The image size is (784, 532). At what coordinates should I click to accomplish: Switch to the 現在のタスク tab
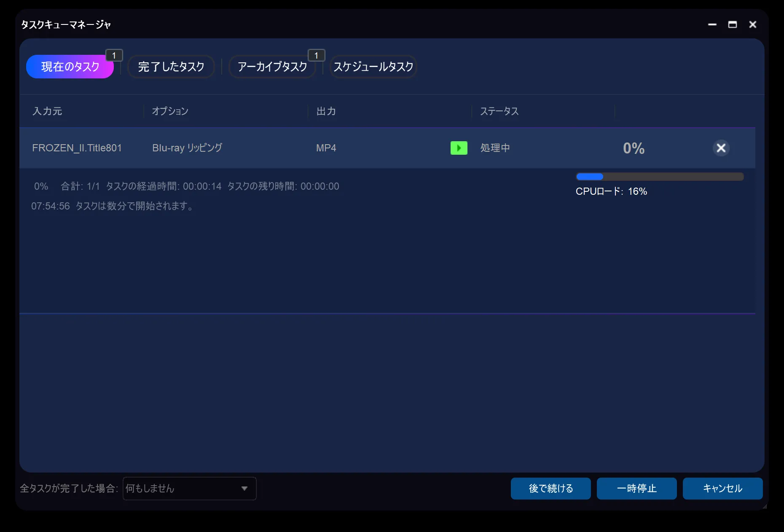pos(70,67)
